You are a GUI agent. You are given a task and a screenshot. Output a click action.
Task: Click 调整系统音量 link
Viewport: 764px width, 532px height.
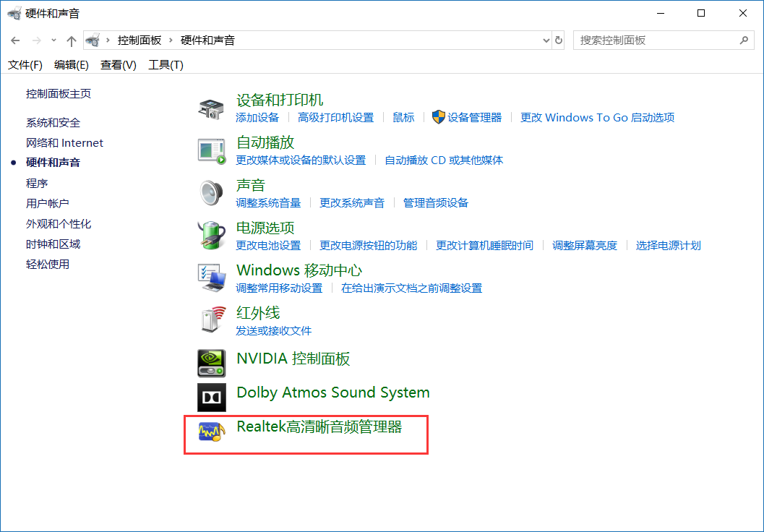pos(268,202)
